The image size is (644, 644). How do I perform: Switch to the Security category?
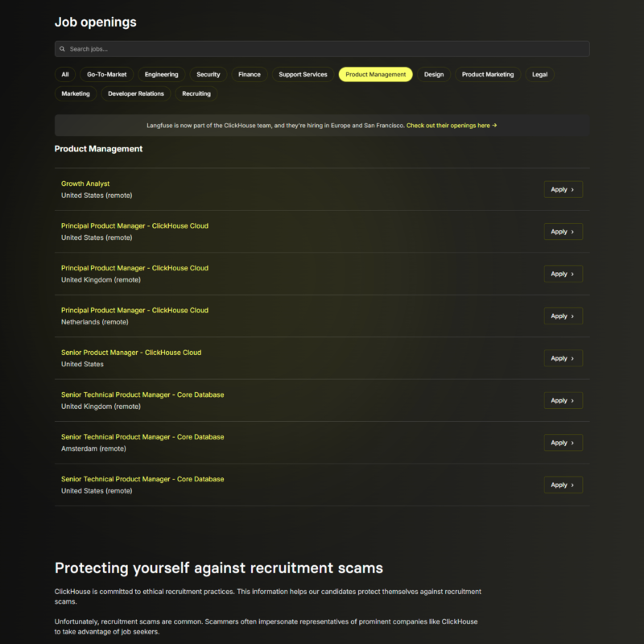point(208,75)
